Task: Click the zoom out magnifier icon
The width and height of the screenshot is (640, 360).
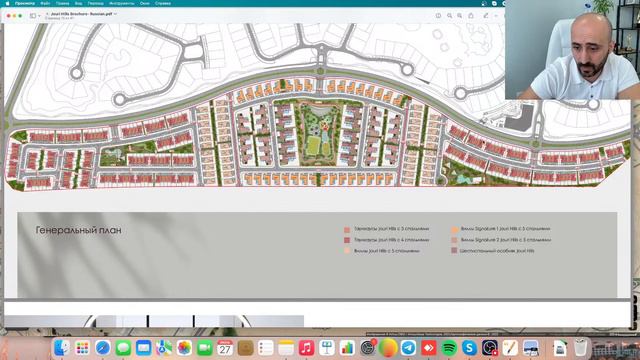Action: click(x=449, y=16)
